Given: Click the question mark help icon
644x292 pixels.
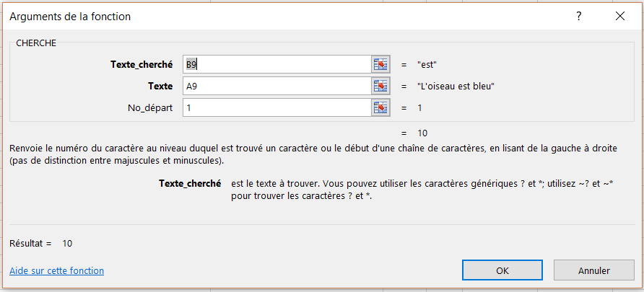Looking at the screenshot, I should click(578, 16).
